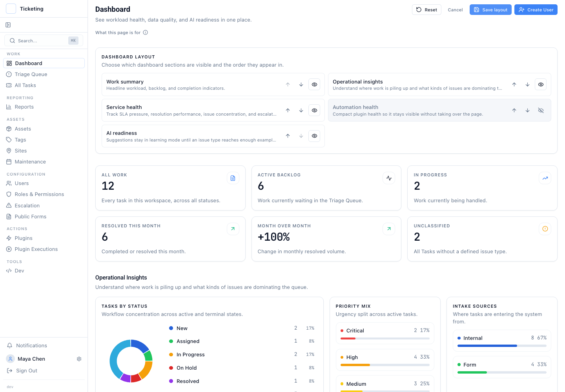
Task: Show the hidden Automation health section
Action: 541,111
